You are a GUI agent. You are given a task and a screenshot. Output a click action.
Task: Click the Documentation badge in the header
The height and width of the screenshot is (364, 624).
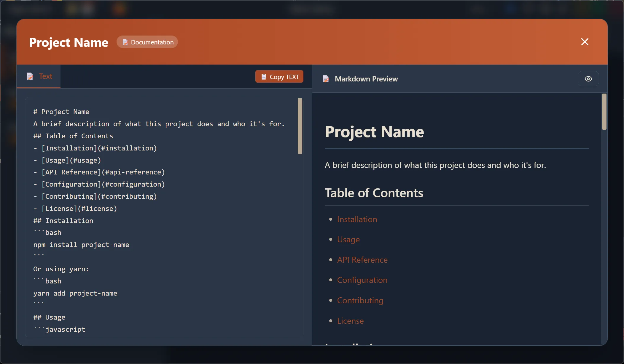[147, 42]
